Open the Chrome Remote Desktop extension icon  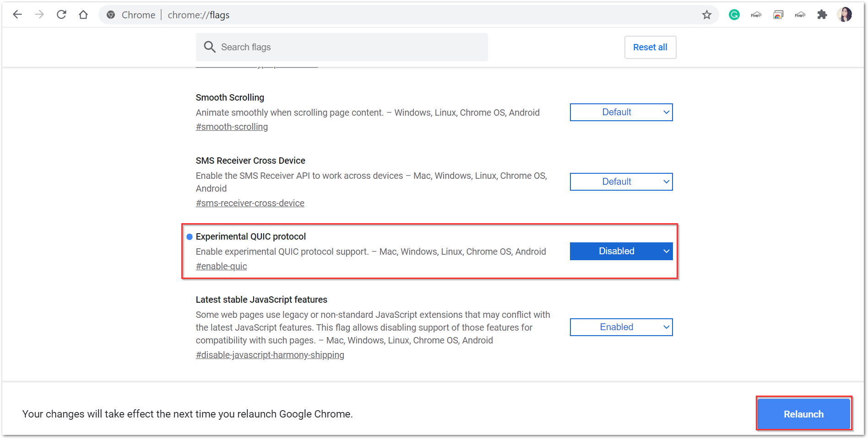(x=778, y=15)
